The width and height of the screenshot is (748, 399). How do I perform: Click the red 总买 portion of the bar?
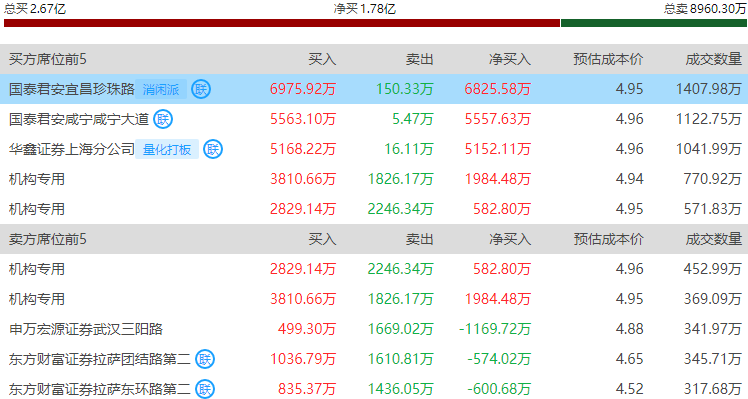pos(281,23)
